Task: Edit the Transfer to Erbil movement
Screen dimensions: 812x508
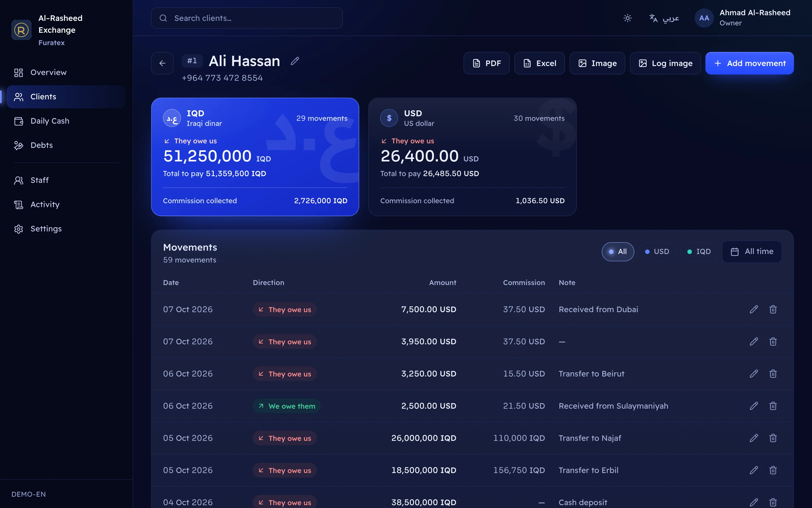Action: tap(754, 470)
